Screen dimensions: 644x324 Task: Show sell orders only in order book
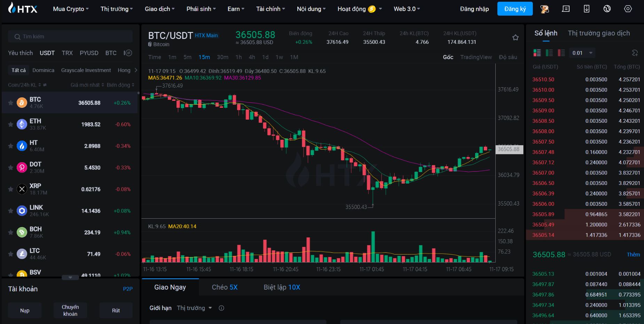[561, 53]
